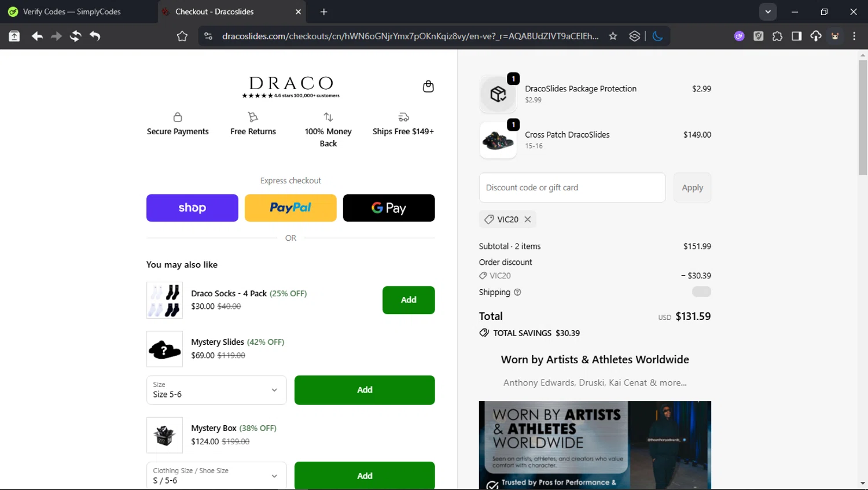This screenshot has height=490, width=868.
Task: Click the 'DracoSlides Package Protection' item name
Action: click(x=580, y=89)
